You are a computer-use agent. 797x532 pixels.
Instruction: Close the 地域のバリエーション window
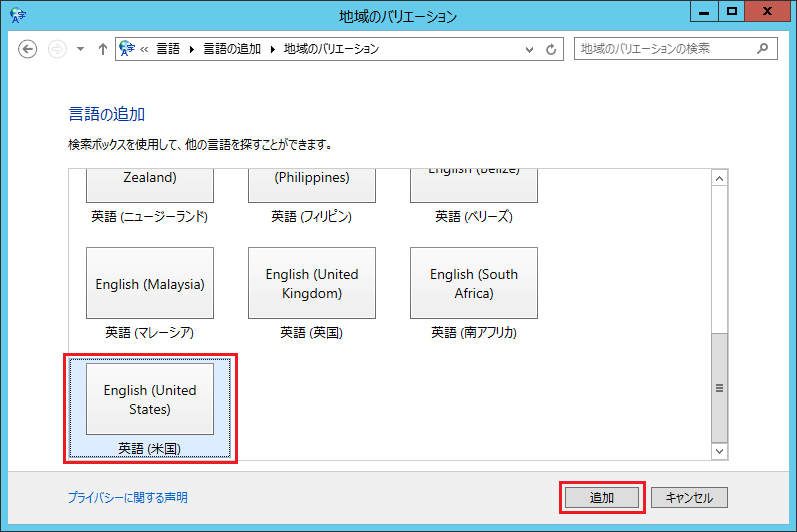(768, 12)
